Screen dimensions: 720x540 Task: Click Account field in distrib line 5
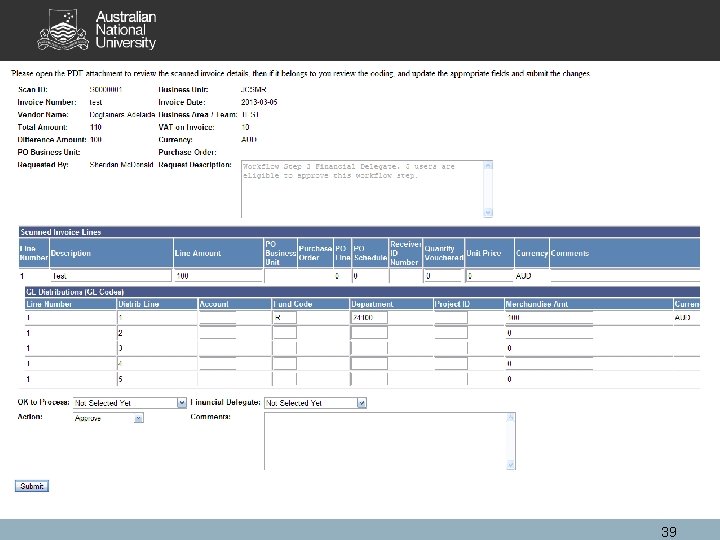coord(218,379)
